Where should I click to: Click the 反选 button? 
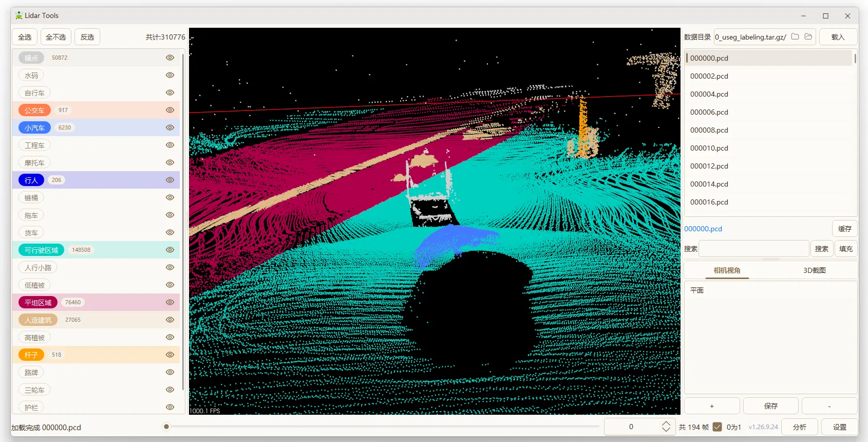tap(87, 37)
